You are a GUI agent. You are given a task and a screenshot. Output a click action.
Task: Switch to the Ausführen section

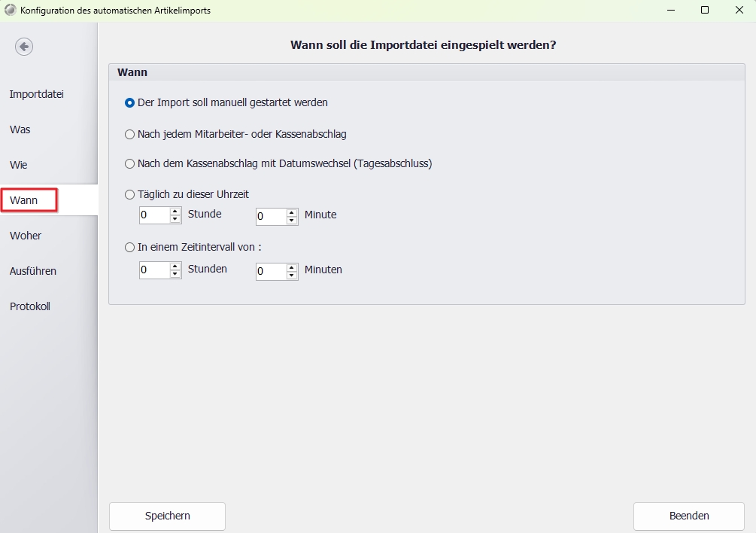[x=33, y=271]
